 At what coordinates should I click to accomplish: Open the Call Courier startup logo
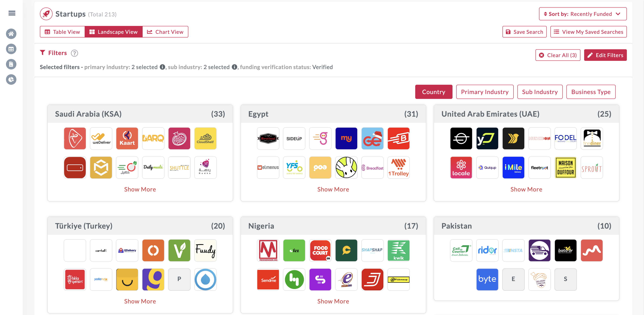click(461, 250)
